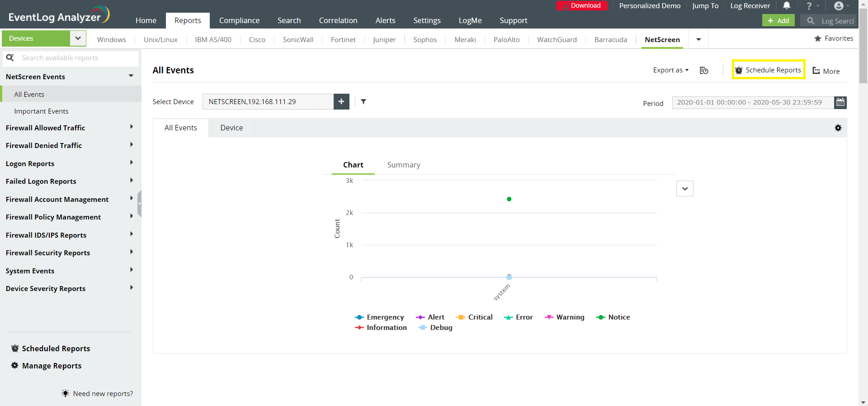Image resolution: width=868 pixels, height=406 pixels.
Task: Toggle Alert series in chart legend
Action: point(430,317)
